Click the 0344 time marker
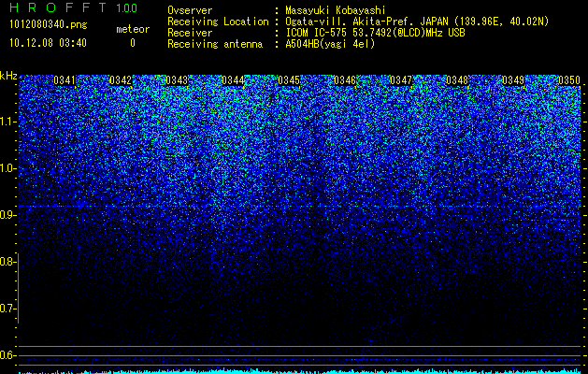588x374 pixels. coord(233,80)
